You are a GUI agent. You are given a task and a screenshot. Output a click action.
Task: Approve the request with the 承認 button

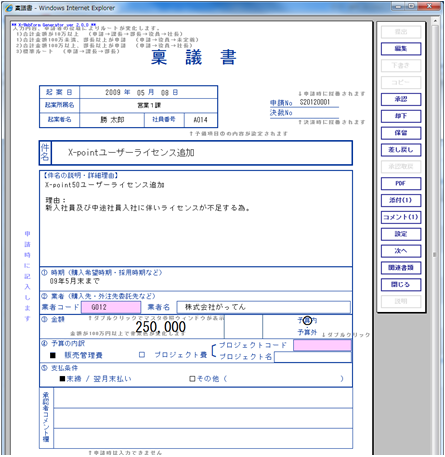pos(401,99)
